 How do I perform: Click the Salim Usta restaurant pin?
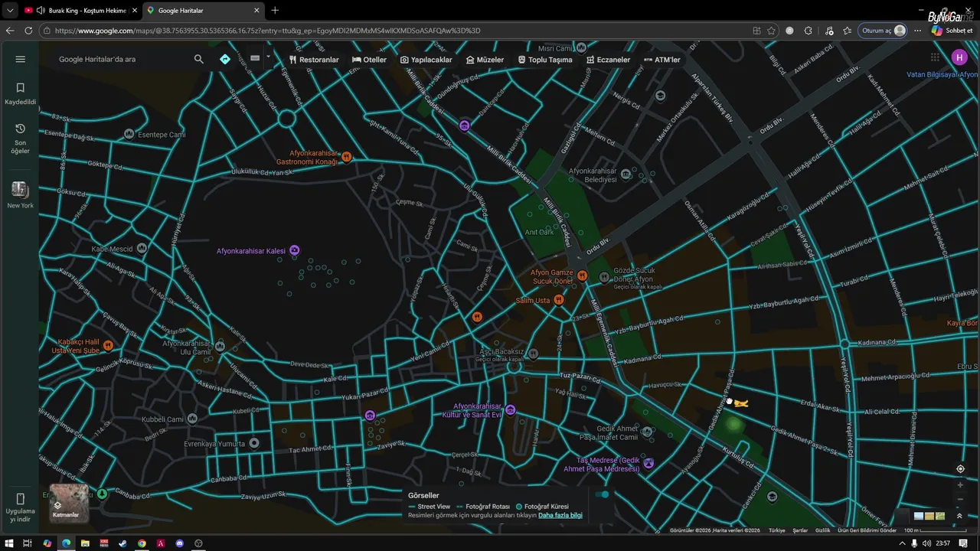coord(559,300)
